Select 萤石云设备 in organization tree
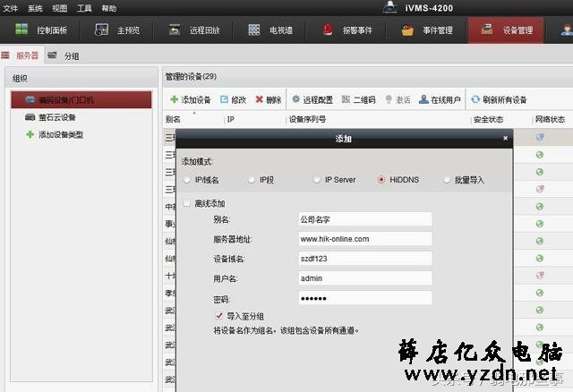Image resolution: width=573 pixels, height=392 pixels. [x=50, y=117]
